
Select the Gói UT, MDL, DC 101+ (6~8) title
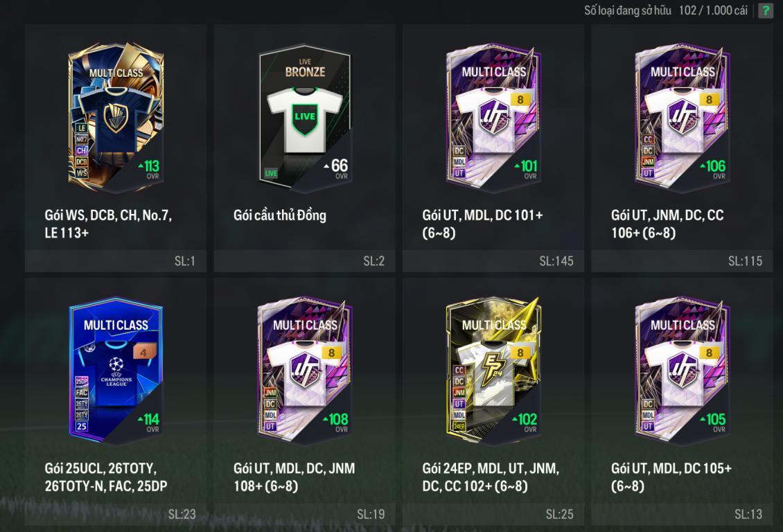point(482,224)
